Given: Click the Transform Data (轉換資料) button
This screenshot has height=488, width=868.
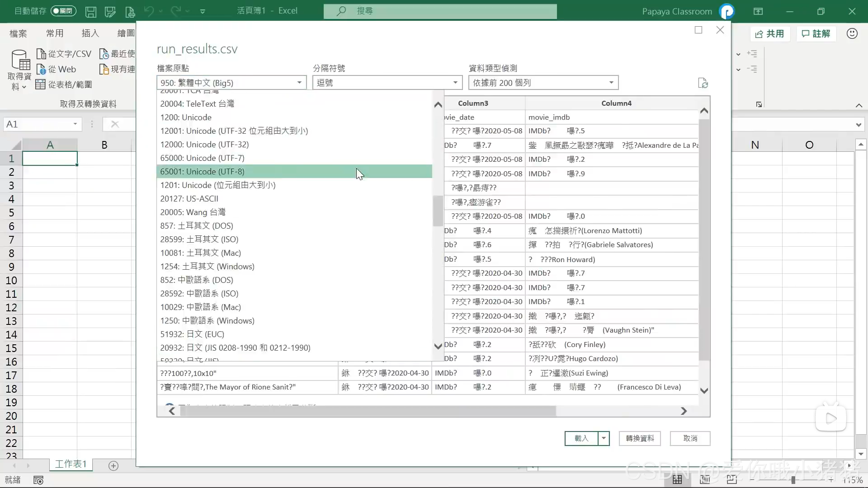Looking at the screenshot, I should coord(640,438).
